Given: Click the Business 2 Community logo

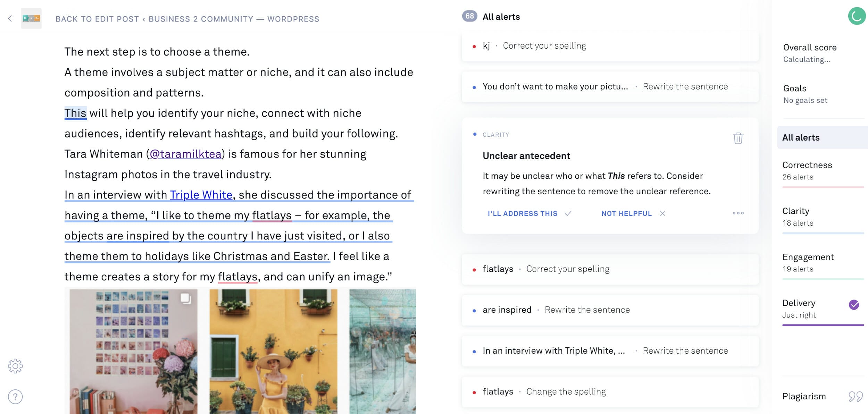Looking at the screenshot, I should pyautogui.click(x=31, y=18).
